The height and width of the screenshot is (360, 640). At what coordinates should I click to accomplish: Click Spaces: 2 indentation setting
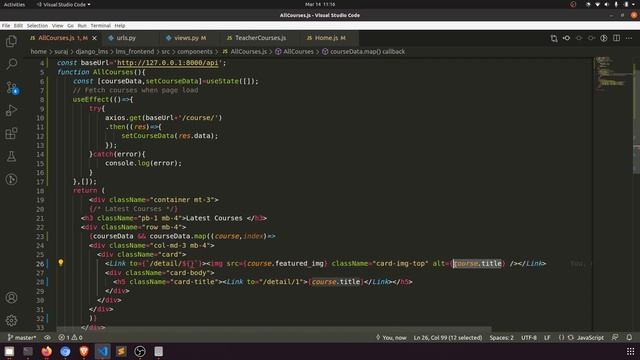click(x=501, y=338)
